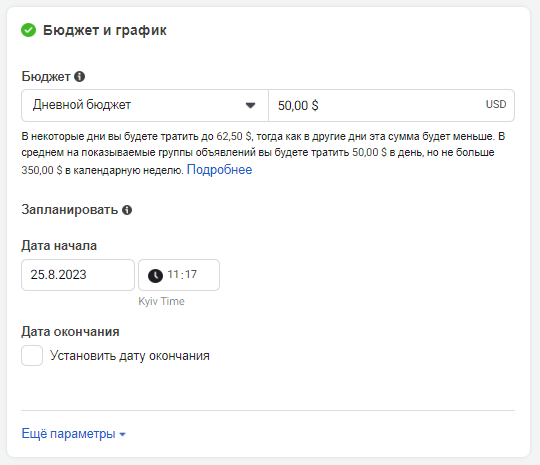Focus the 50,00 $ budget amount field
The width and height of the screenshot is (540, 465).
click(392, 105)
